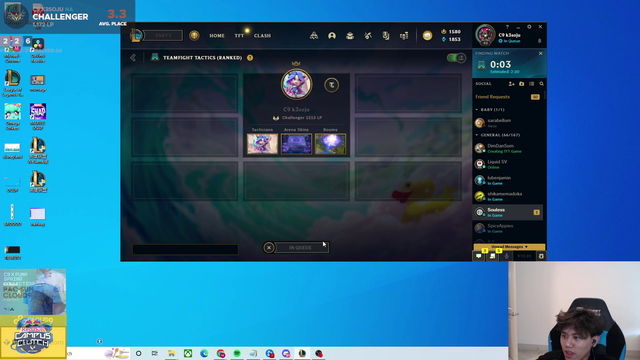The image size is (640, 360).
Task: Select the Tacticians thumbnail
Action: click(262, 144)
